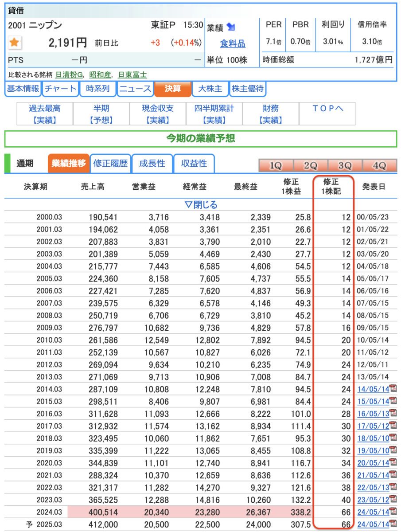Click the TOPへ link
Image resolution: width=401 pixels, height=532 pixels.
point(327,108)
